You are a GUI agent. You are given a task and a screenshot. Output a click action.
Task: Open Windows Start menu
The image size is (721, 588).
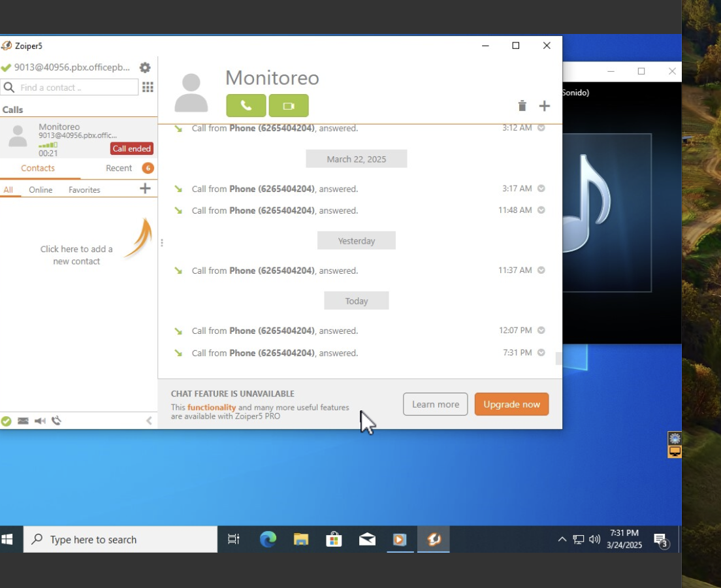tap(7, 539)
